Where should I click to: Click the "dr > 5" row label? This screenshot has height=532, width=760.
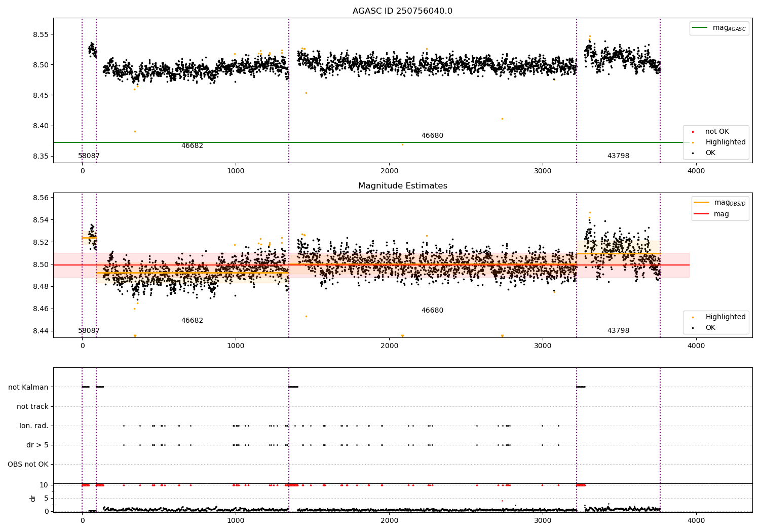37,445
